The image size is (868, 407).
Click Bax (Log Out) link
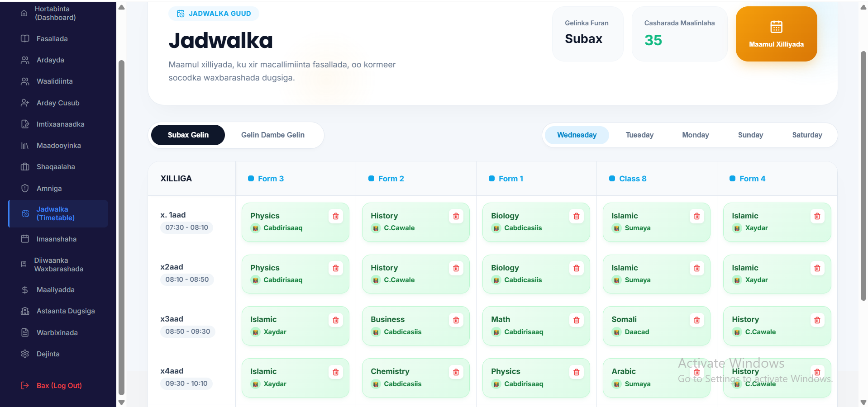click(x=59, y=385)
